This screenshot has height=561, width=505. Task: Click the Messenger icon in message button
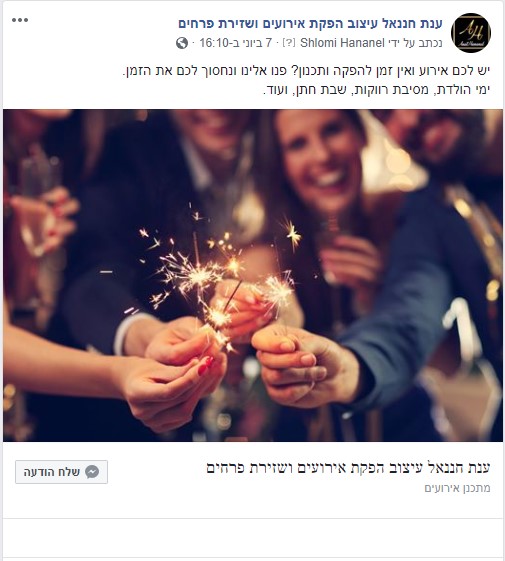pos(92,472)
